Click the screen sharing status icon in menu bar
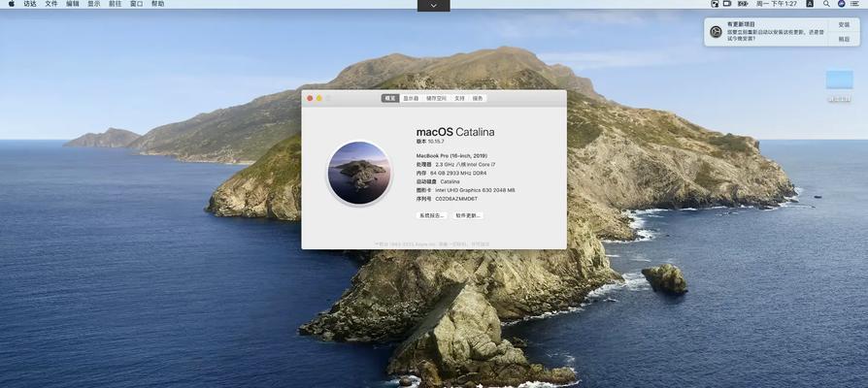 (715, 3)
